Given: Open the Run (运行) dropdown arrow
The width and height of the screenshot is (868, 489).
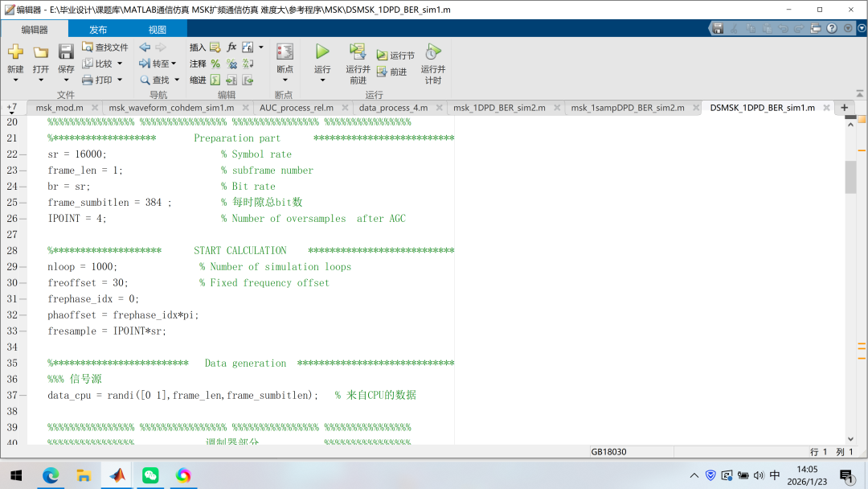Looking at the screenshot, I should (x=322, y=80).
